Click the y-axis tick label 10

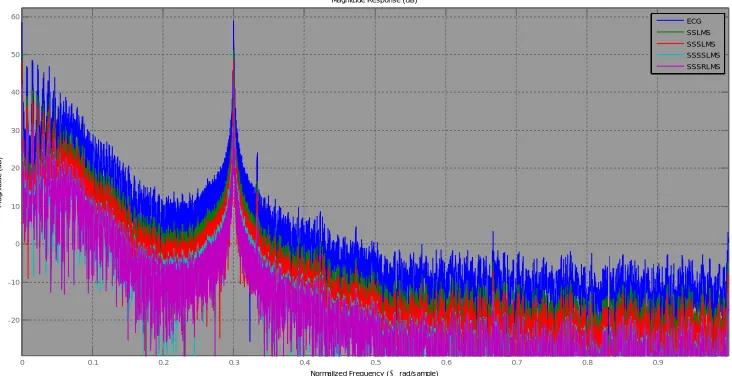[x=14, y=206]
